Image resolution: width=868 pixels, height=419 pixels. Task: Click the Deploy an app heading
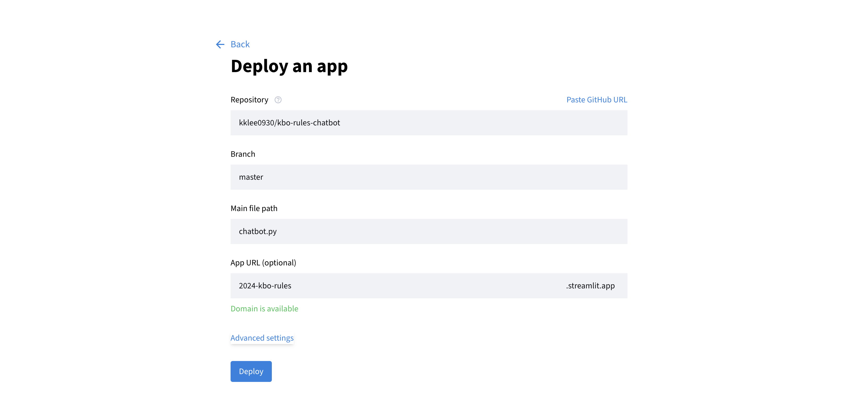(289, 66)
